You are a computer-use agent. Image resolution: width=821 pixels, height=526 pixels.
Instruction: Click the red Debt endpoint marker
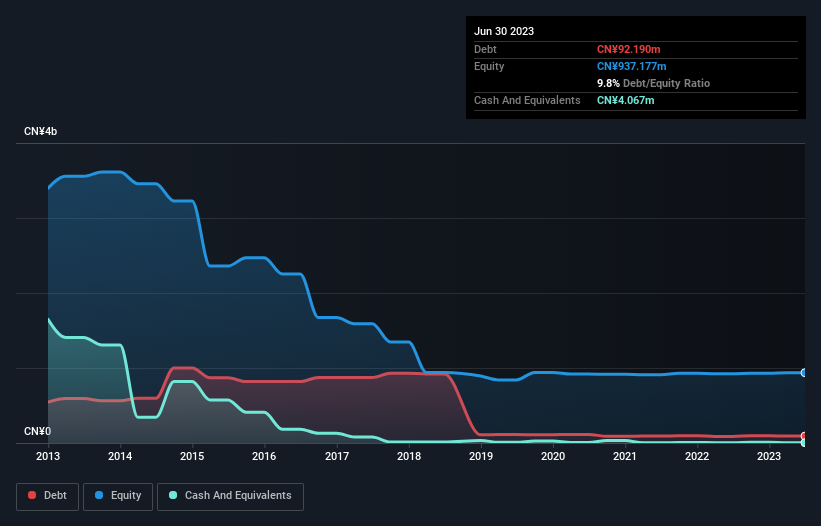pos(804,436)
